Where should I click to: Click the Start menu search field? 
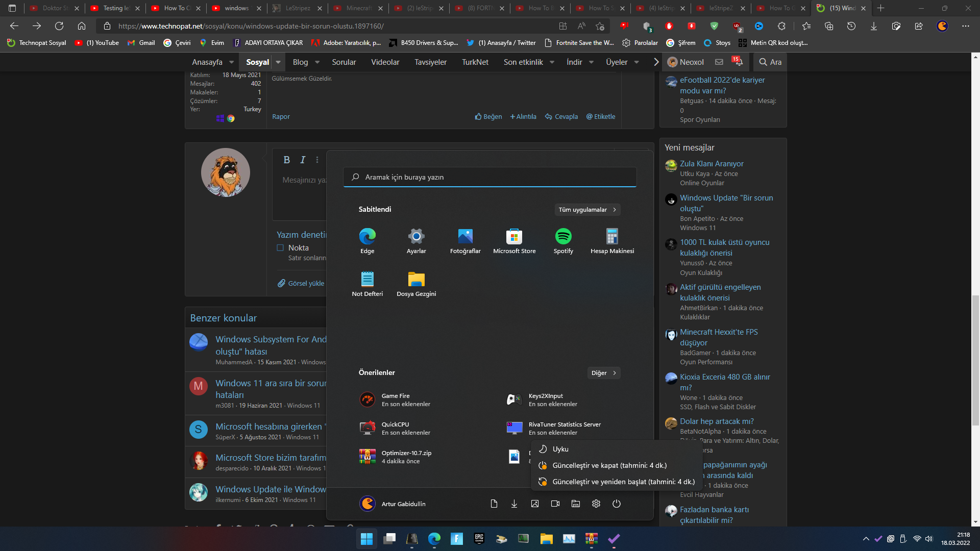490,177
